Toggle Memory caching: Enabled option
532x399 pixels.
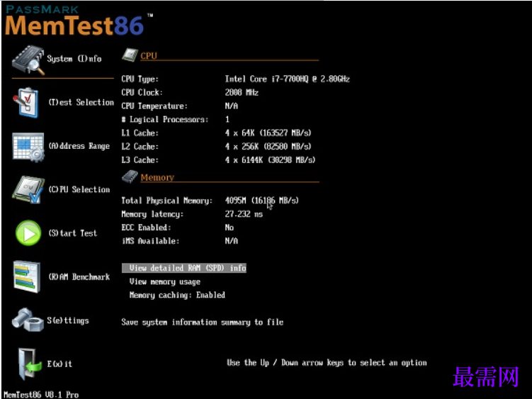tap(177, 295)
